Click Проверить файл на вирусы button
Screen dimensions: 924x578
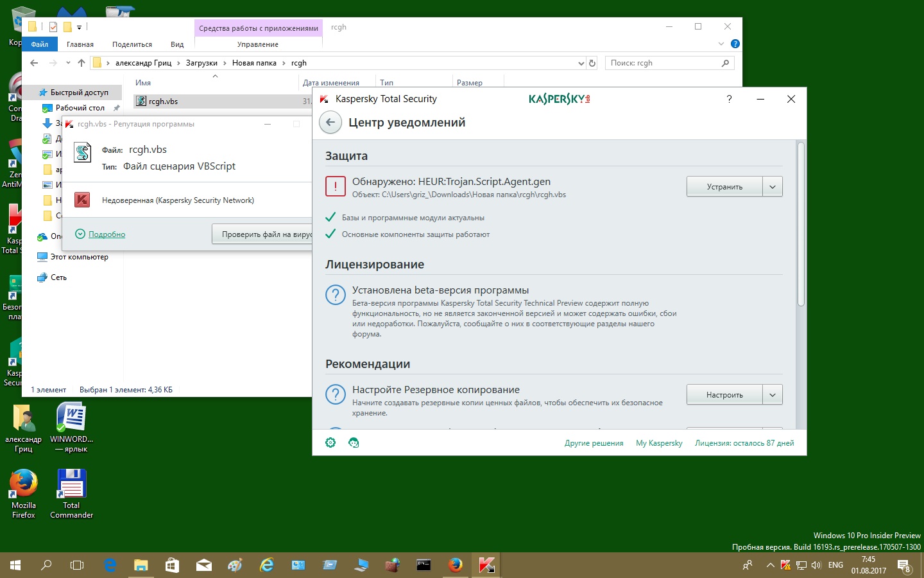pyautogui.click(x=262, y=234)
